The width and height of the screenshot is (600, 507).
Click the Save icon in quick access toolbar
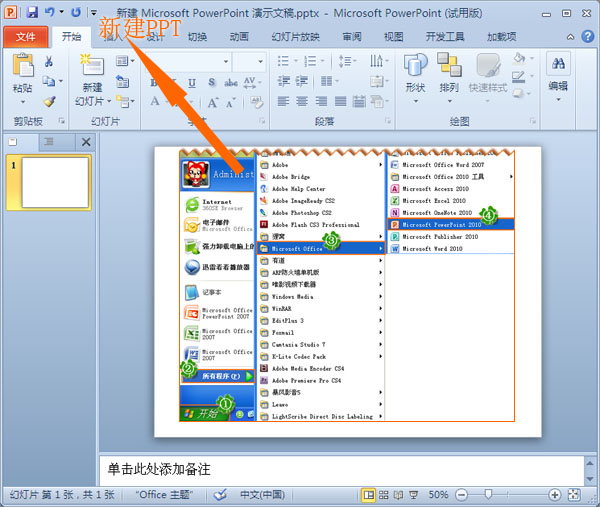pos(32,13)
